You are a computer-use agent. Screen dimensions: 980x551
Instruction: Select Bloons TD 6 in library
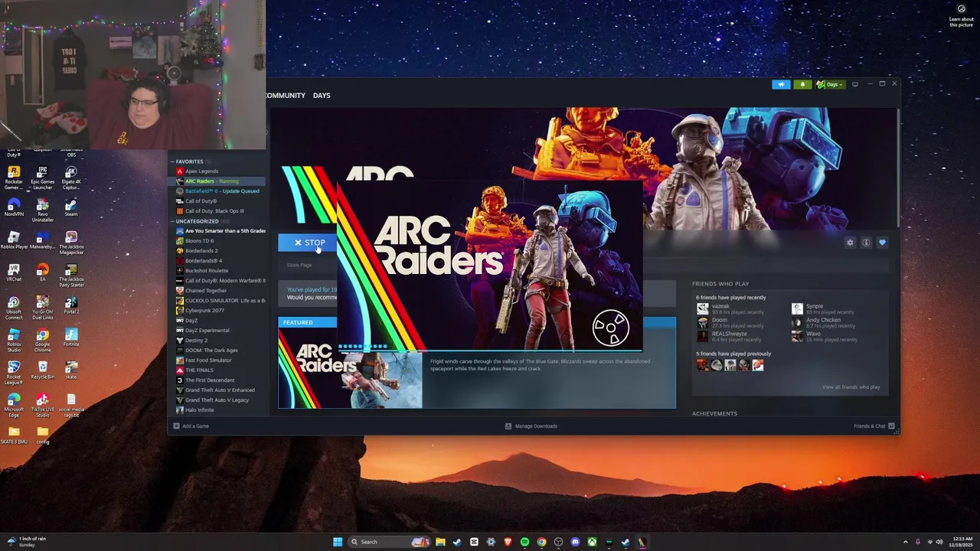pos(199,241)
